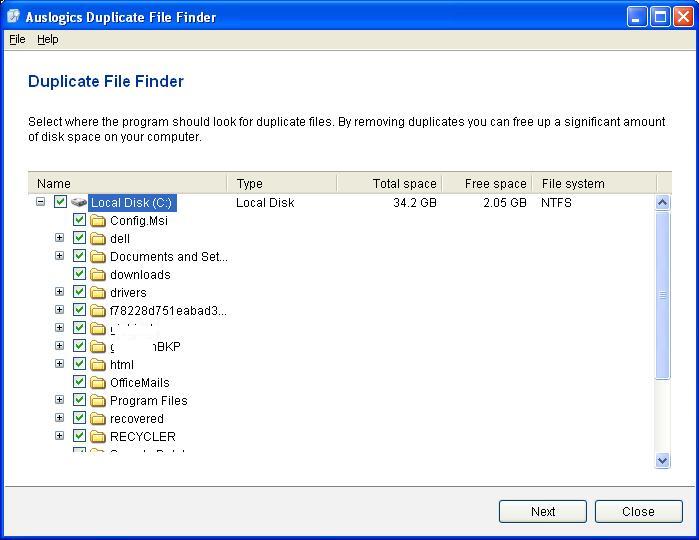
Task: Click the dell folder icon
Action: [98, 239]
